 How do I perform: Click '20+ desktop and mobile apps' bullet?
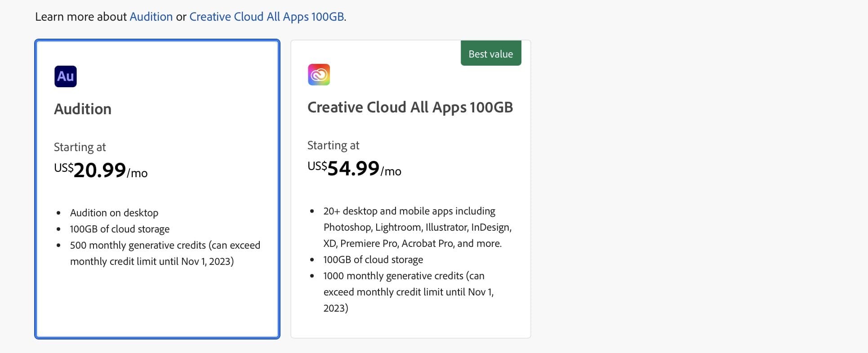click(418, 227)
